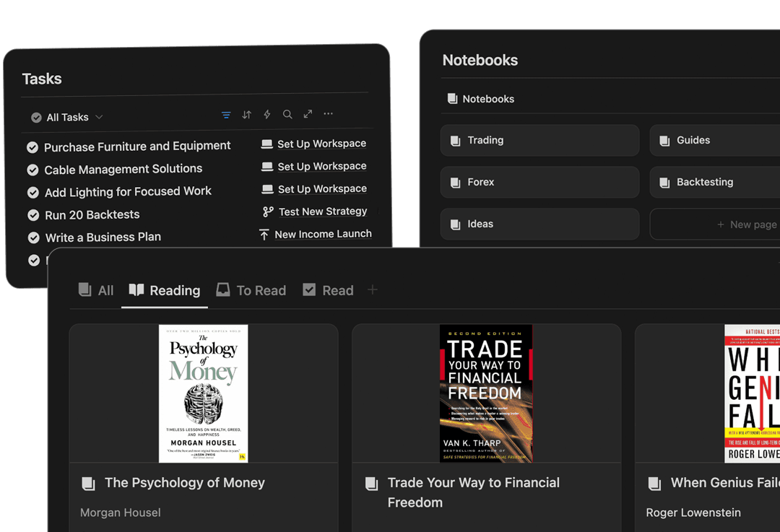Click the page icon beside Trade Your Way title
This screenshot has height=532, width=780.
[372, 483]
